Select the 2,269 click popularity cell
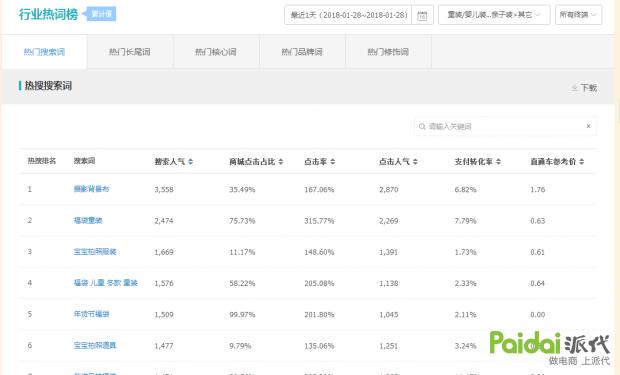 [x=389, y=221]
